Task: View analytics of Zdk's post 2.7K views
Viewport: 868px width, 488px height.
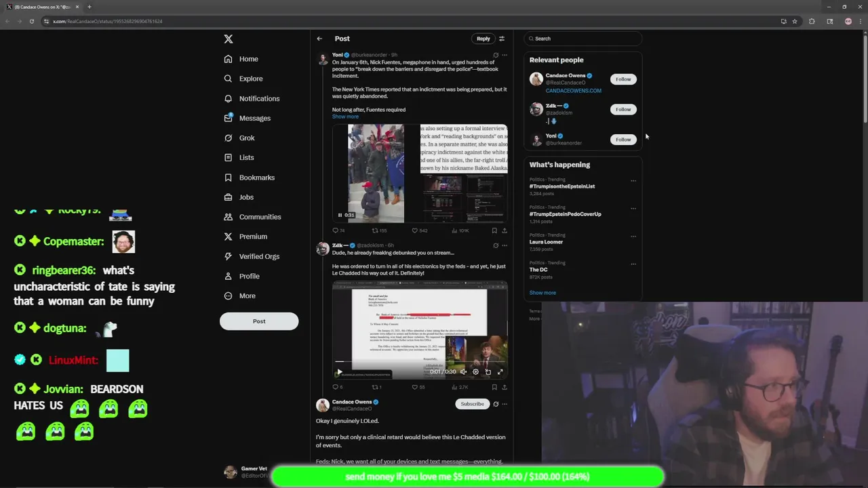Action: pyautogui.click(x=460, y=387)
